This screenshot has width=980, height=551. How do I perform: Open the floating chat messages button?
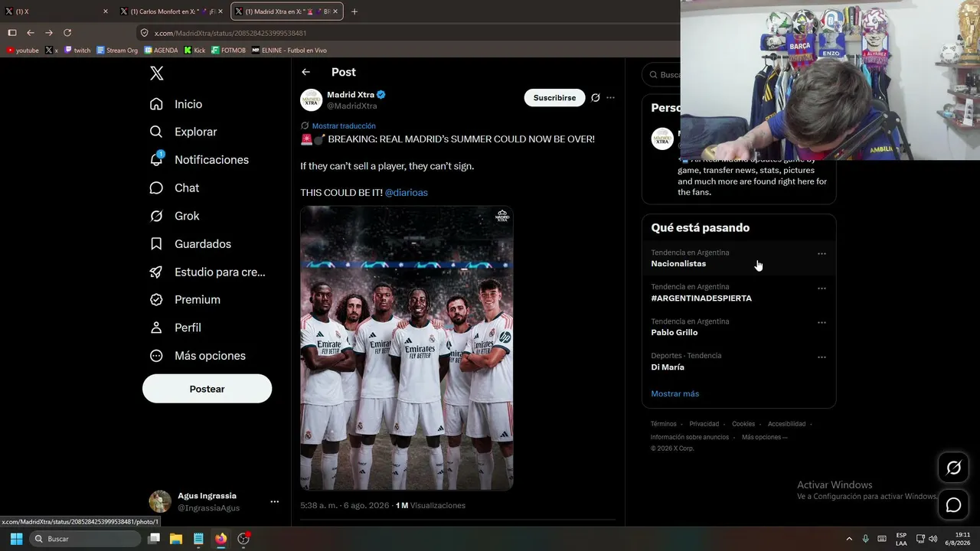tap(954, 505)
